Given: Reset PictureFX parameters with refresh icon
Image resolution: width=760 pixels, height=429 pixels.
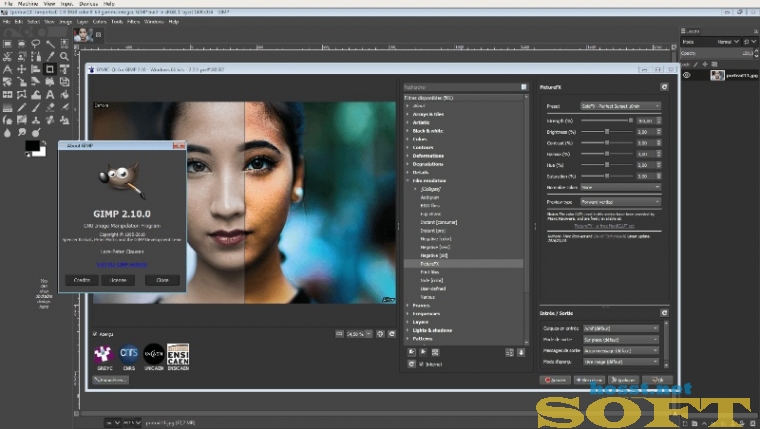Looking at the screenshot, I should pos(664,87).
